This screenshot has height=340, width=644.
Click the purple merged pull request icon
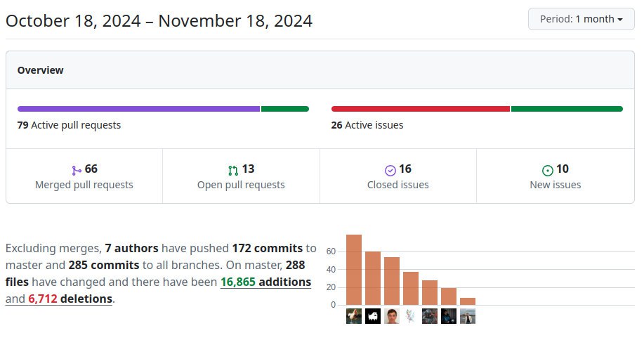77,170
